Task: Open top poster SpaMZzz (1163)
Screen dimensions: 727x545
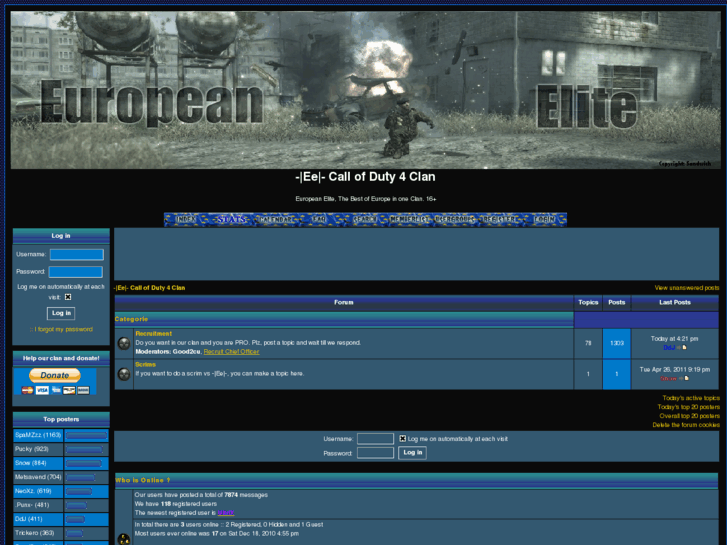Action: point(38,435)
